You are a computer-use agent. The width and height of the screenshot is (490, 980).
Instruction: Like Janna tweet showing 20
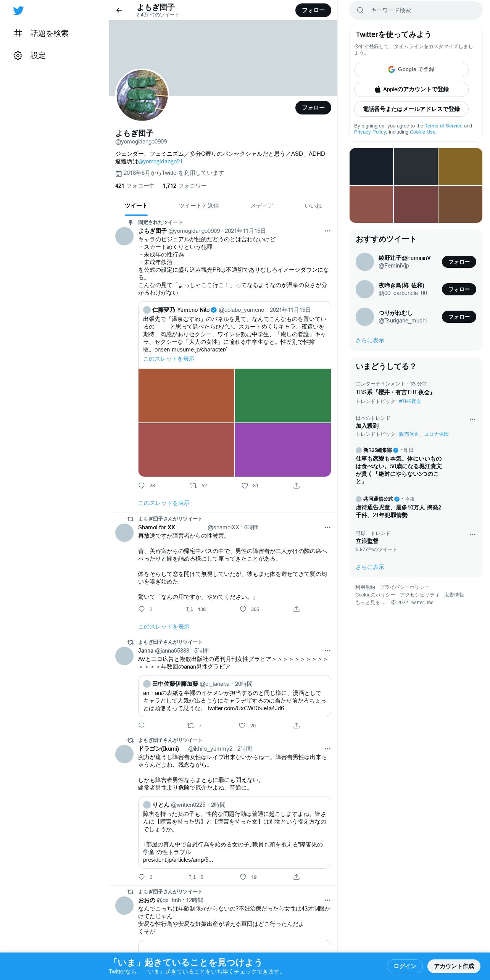coord(242,725)
